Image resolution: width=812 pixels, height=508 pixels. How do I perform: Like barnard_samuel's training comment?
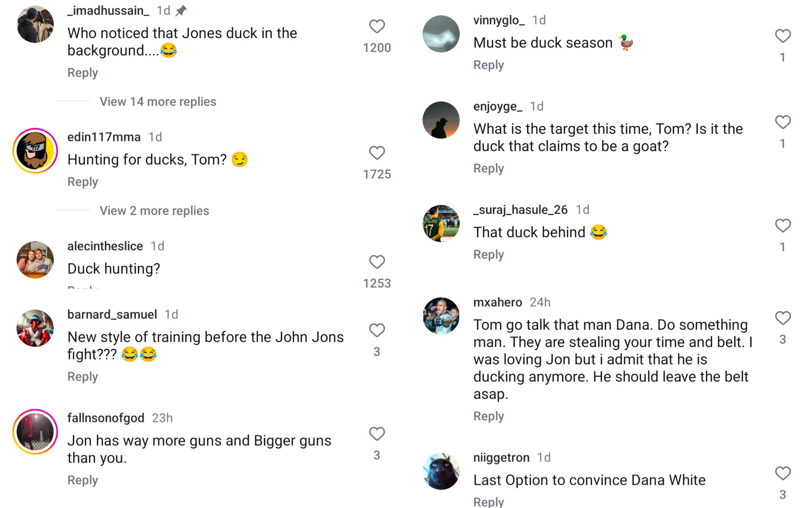point(376,330)
